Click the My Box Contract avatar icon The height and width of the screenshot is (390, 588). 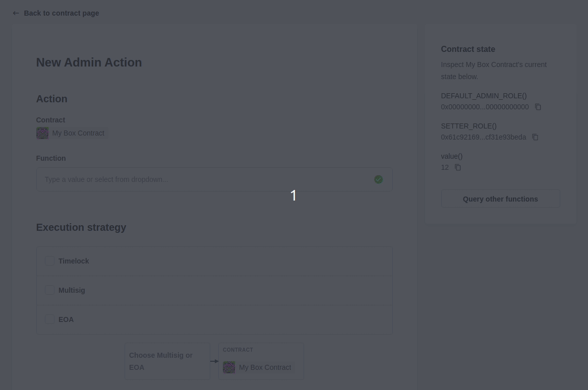point(42,133)
